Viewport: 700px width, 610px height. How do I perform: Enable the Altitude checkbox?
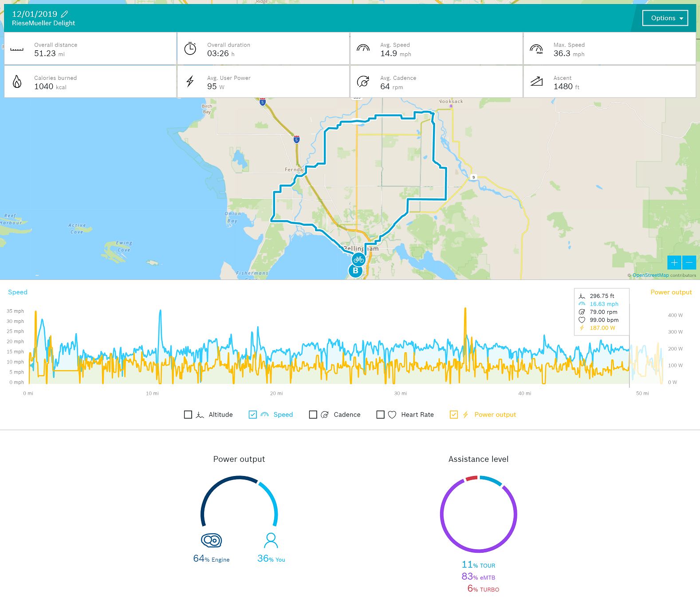[188, 415]
